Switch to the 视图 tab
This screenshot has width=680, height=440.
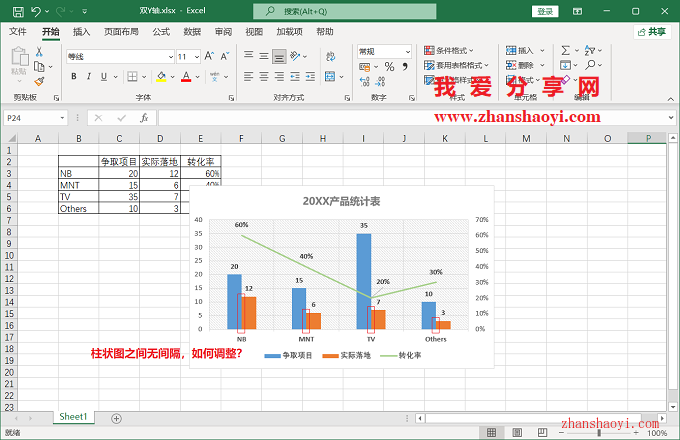click(x=254, y=32)
